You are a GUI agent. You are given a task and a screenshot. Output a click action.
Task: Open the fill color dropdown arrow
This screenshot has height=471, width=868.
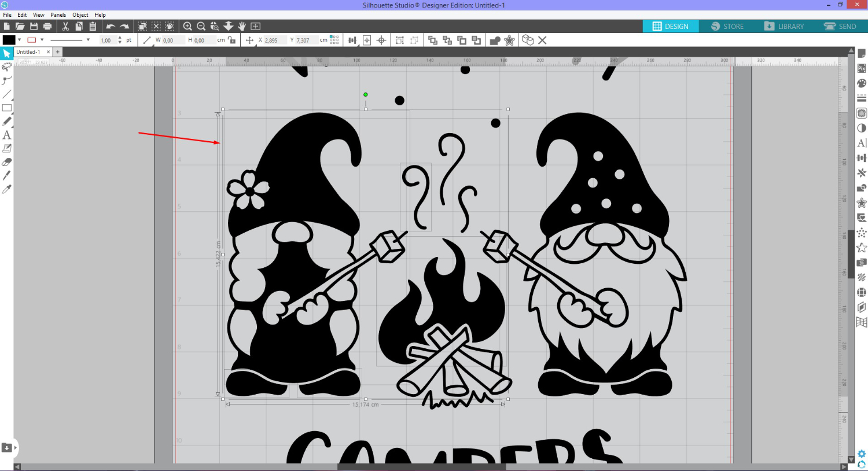pyautogui.click(x=20, y=40)
